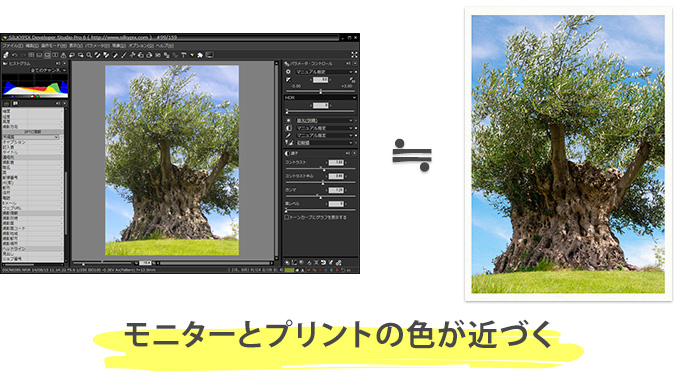This screenshot has height=380, width=676.
Task: Click the sharpness icon beside 初期値
Action: coord(289,143)
